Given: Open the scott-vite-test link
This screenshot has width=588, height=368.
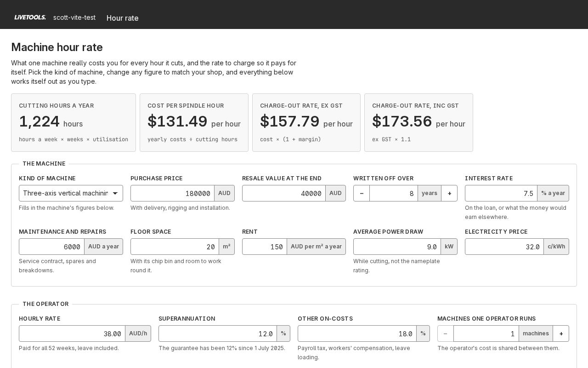Looking at the screenshot, I should (74, 17).
